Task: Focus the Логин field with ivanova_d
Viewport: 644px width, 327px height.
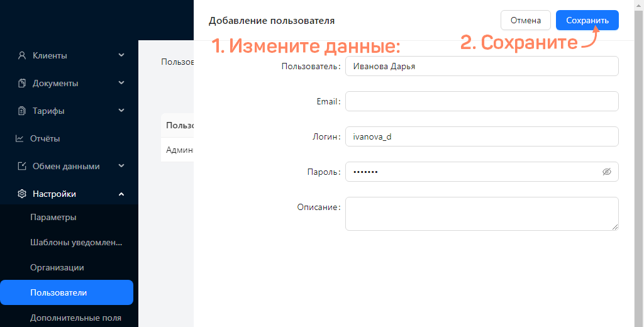Action: point(482,136)
